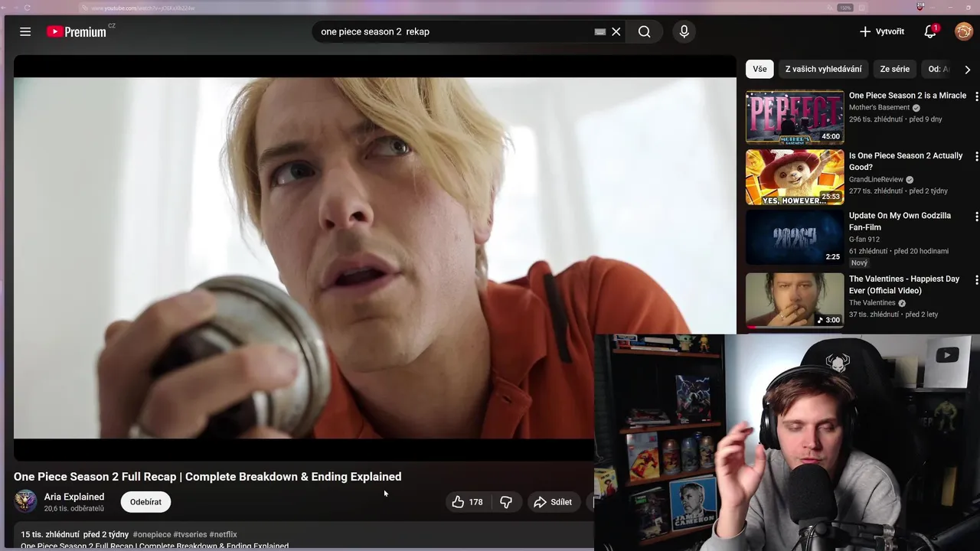
Task: Click the #netflix hashtag
Action: [223, 534]
